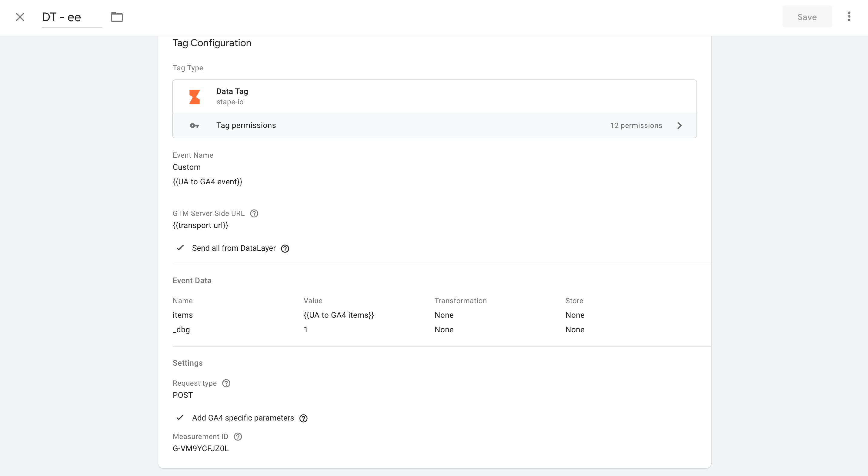This screenshot has width=868, height=476.
Task: Click the Measurement ID G-VM9YCFJZ0L
Action: pyautogui.click(x=201, y=448)
